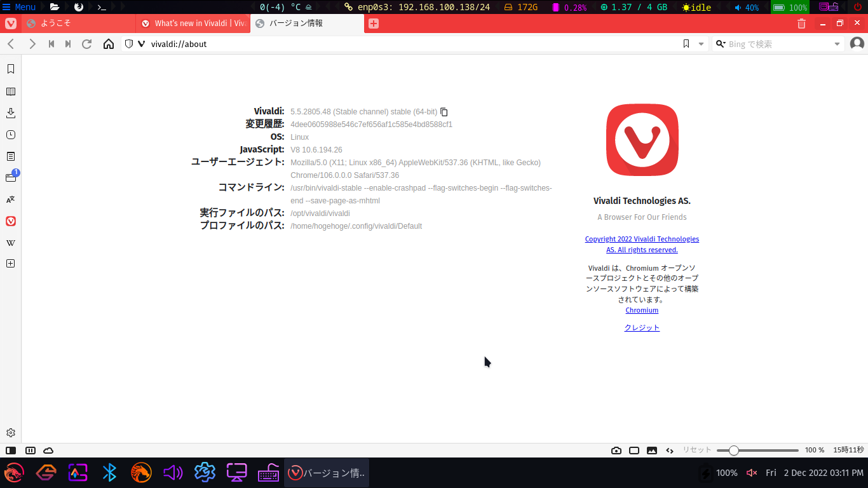Open tab tiling options
Viewport: 868px width, 488px height.
pos(31,451)
